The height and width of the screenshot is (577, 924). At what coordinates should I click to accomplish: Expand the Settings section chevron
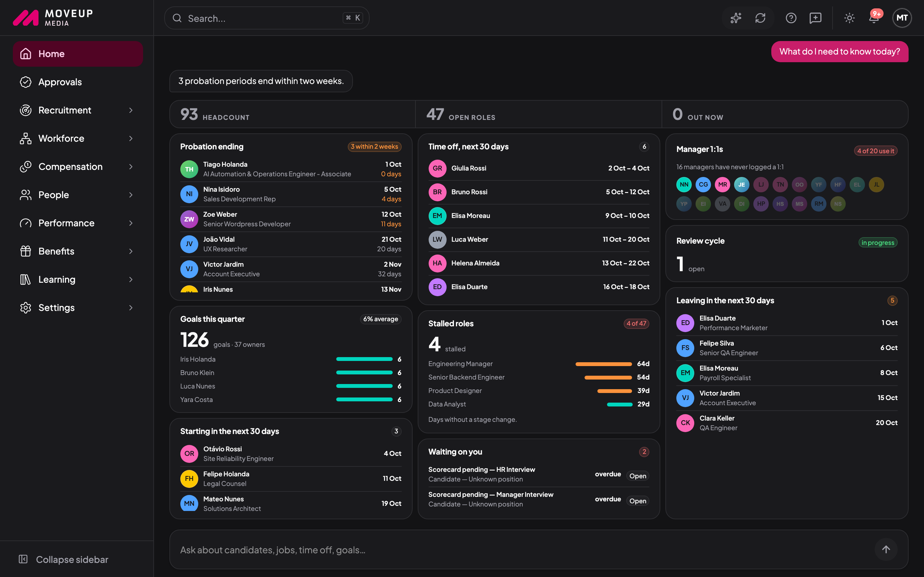(x=131, y=308)
